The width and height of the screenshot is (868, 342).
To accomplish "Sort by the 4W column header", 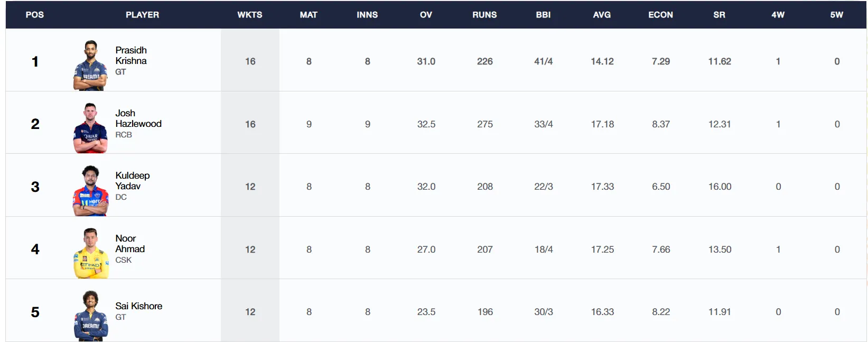I will coord(778,15).
